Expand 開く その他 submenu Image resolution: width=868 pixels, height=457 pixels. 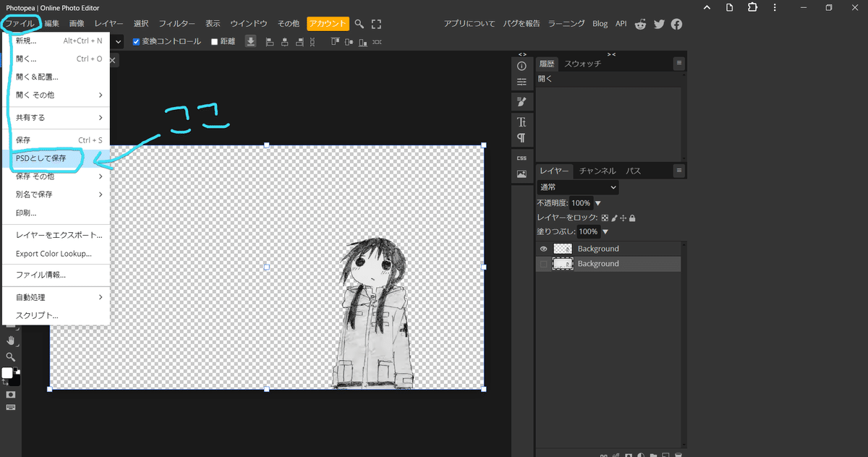tap(56, 95)
